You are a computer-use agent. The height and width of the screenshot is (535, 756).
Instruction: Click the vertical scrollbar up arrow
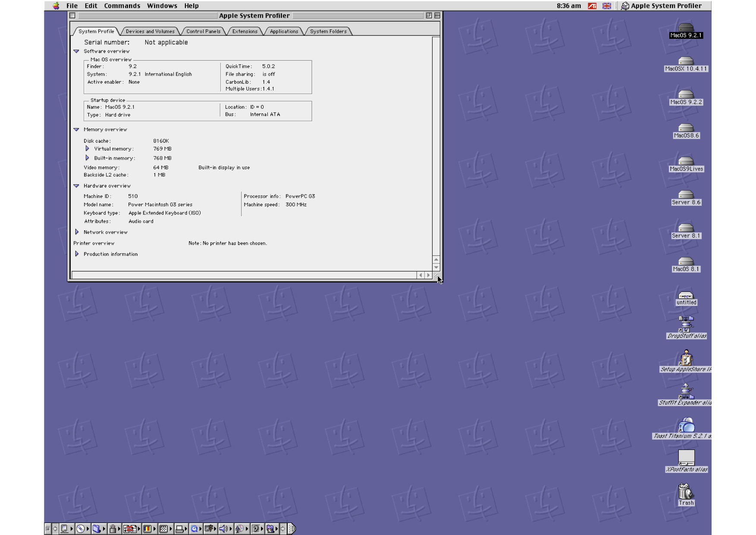tap(436, 260)
